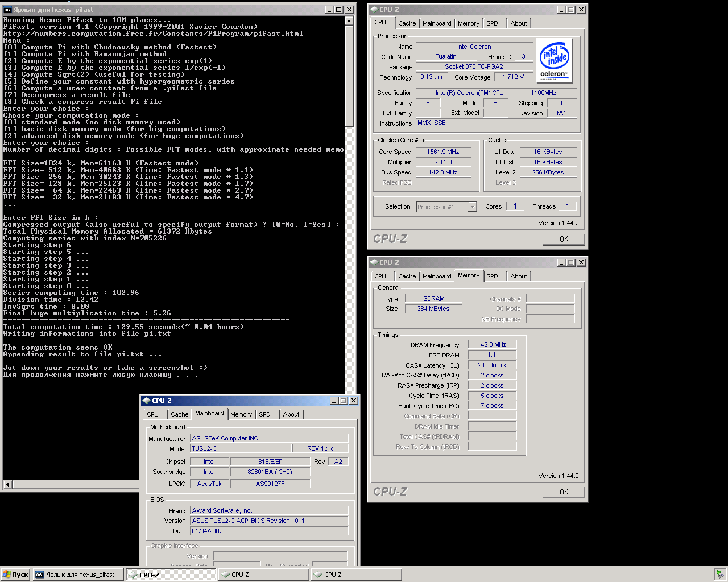Click 1561.9 MHz core speed value

(443, 152)
